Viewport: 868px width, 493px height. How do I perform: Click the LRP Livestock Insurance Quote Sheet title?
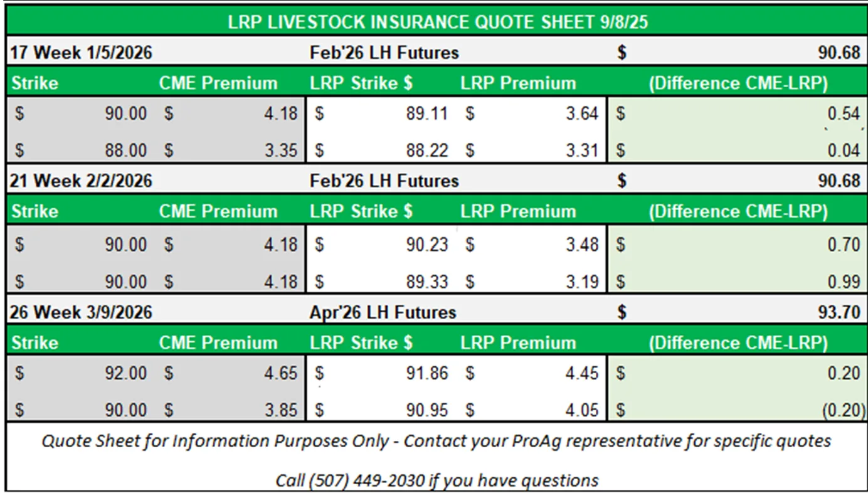point(438,22)
